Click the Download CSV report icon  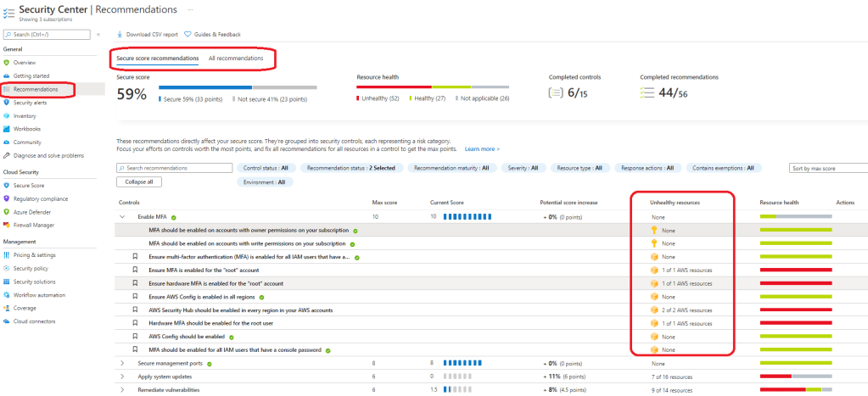pyautogui.click(x=120, y=35)
